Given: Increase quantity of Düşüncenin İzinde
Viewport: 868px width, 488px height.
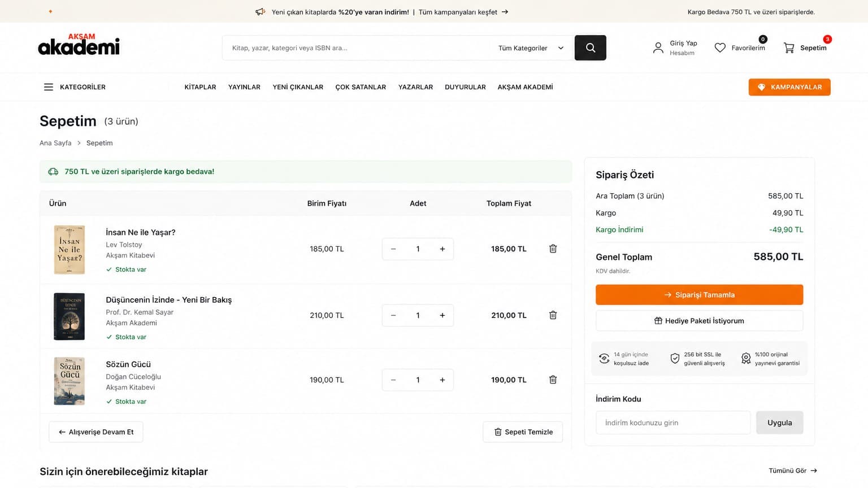Looking at the screenshot, I should [442, 316].
